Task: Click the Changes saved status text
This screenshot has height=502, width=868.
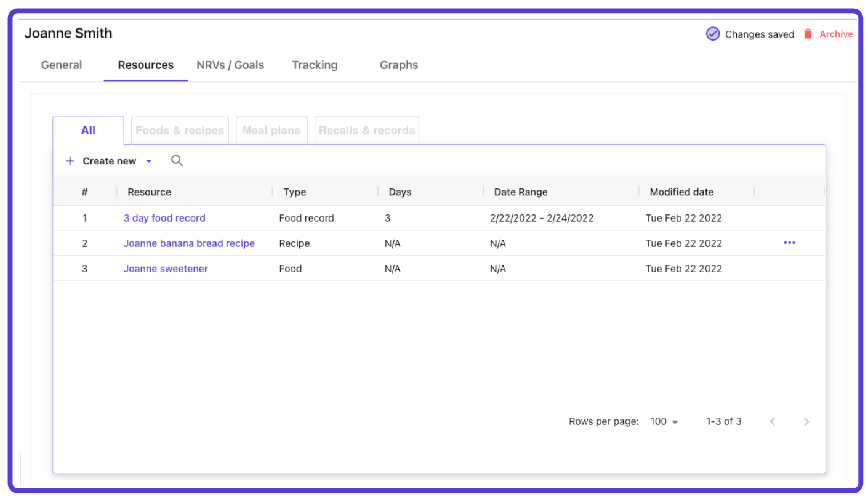Action: point(760,34)
